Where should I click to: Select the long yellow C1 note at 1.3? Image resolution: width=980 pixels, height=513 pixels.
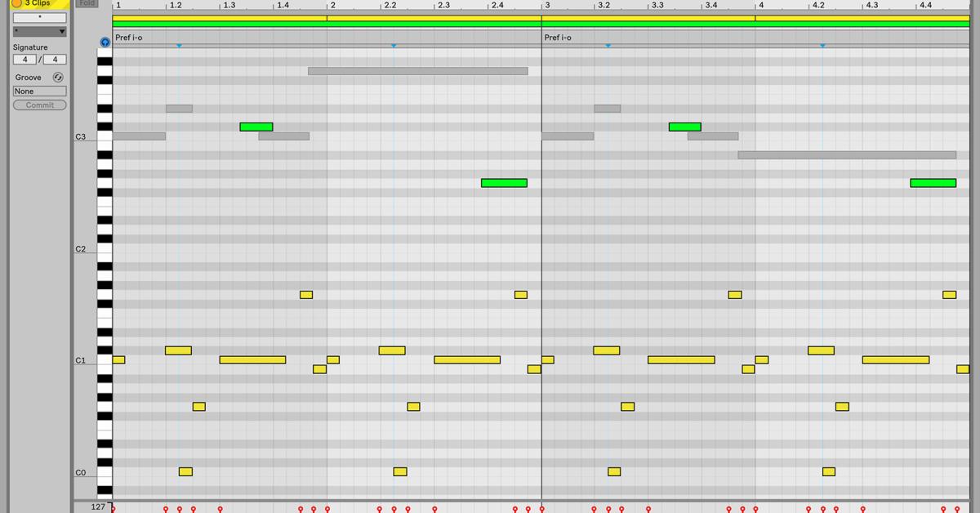252,359
